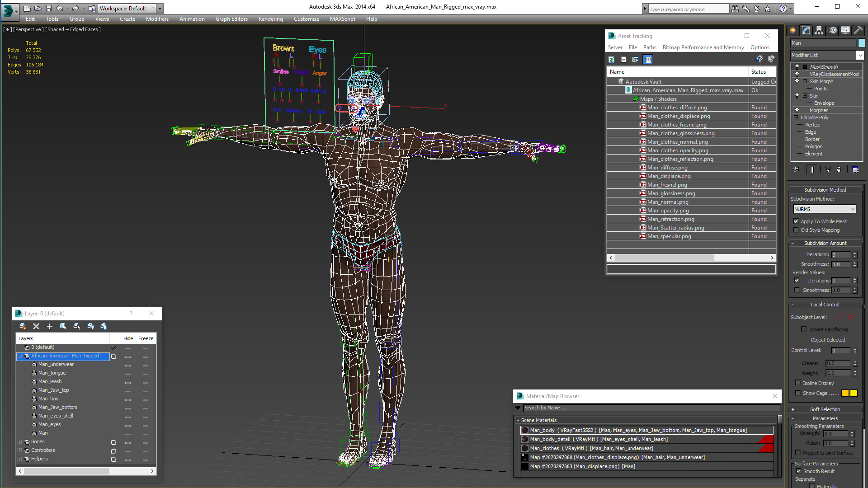Open the Display command panel tab
Image resolution: width=868 pixels, height=488 pixels.
(845, 30)
